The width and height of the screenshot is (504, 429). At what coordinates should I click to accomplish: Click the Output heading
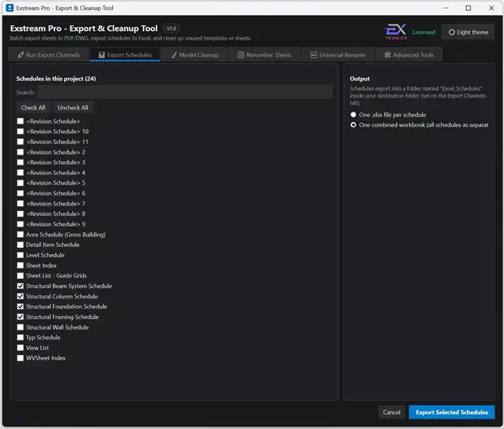pyautogui.click(x=360, y=79)
